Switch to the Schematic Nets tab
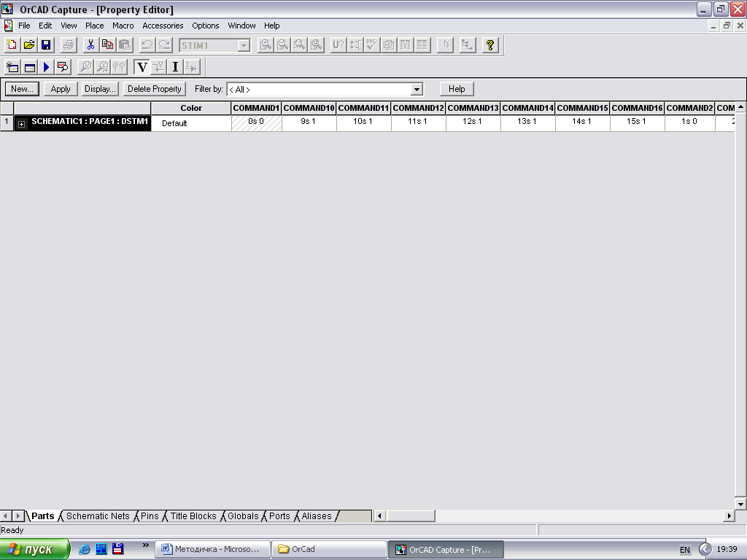The width and height of the screenshot is (747, 560). [98, 516]
